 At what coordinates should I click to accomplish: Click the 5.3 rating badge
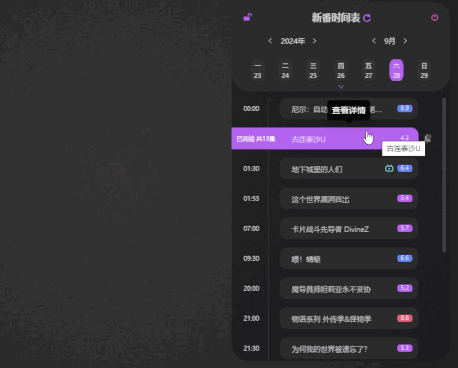(405, 348)
